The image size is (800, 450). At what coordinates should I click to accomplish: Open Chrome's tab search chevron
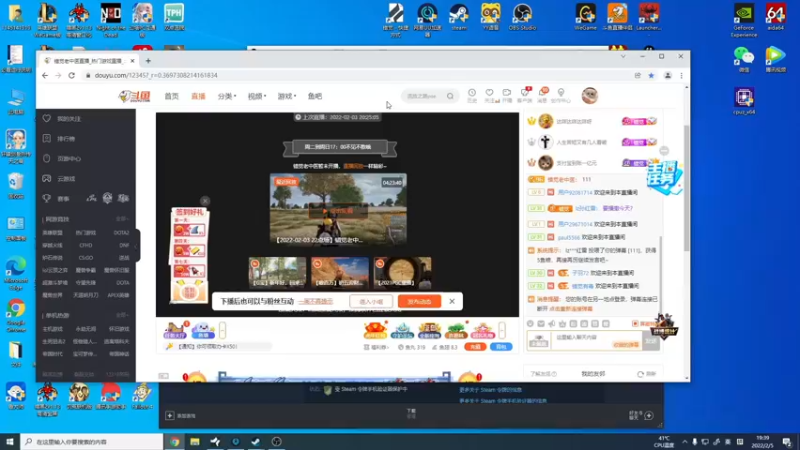(623, 57)
